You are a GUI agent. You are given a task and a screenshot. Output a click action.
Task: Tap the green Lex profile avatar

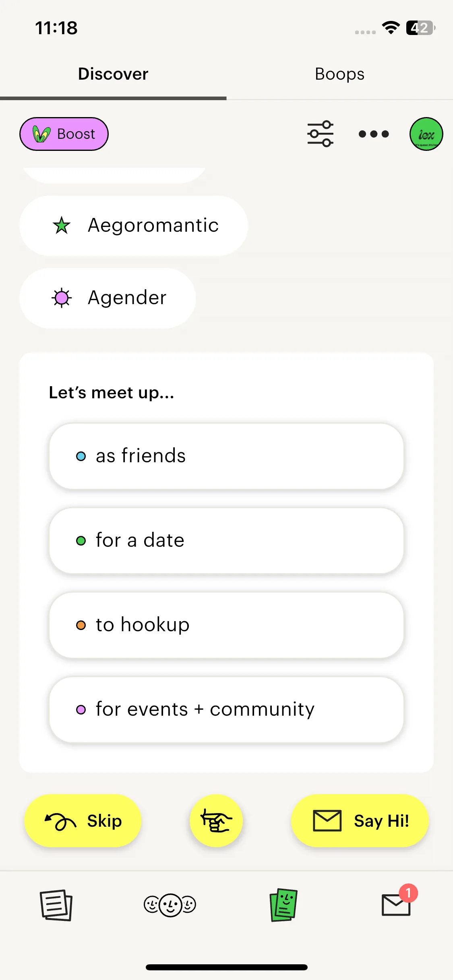426,134
